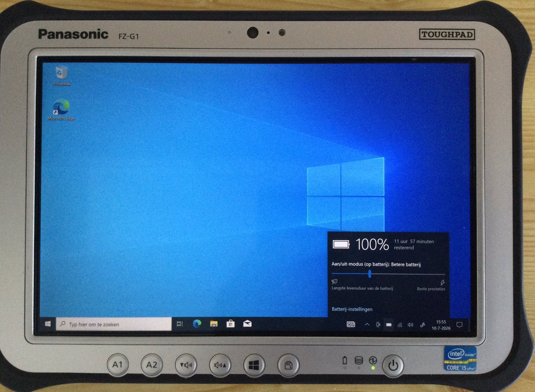Select the Microsoft Edge desktop shortcut

(x=61, y=110)
